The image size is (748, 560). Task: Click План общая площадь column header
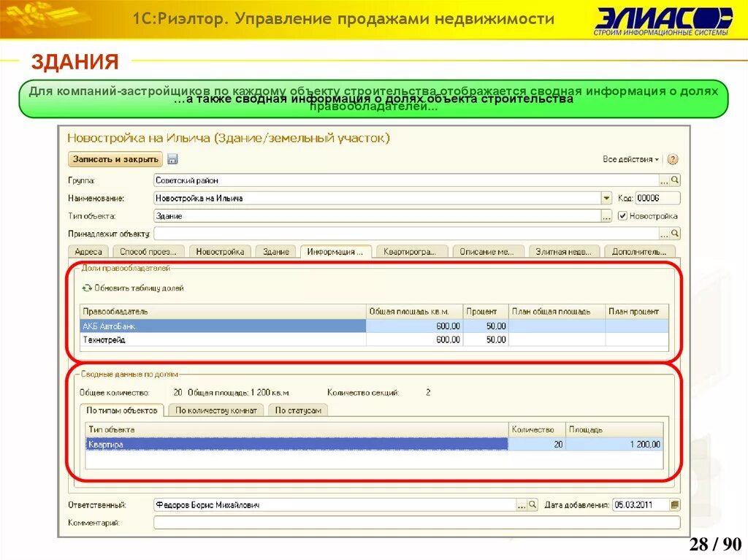[x=557, y=312]
